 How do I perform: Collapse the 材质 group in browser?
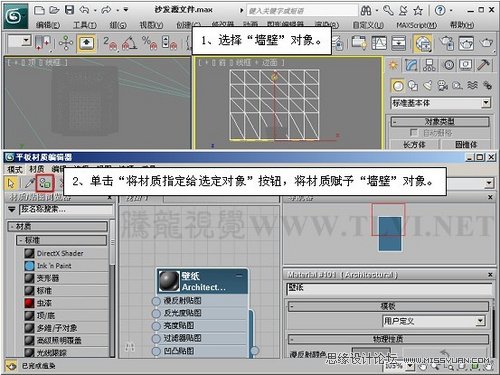pos(57,226)
